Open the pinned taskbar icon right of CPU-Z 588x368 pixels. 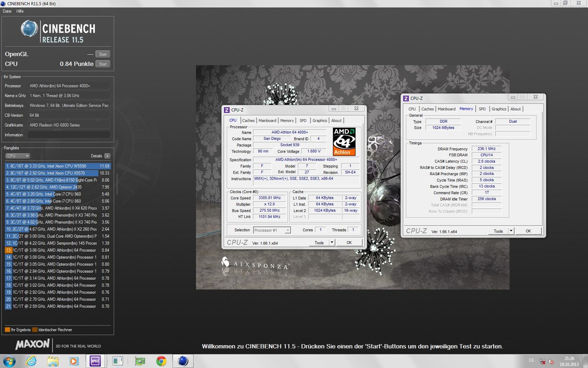[118, 361]
